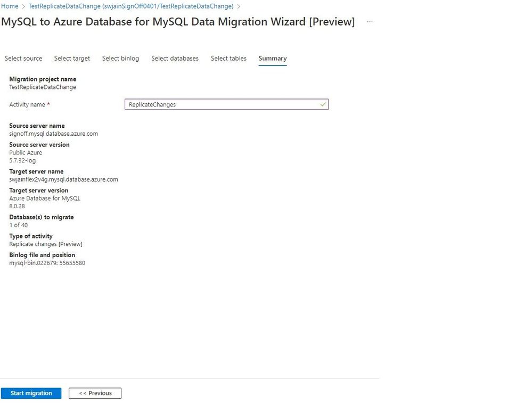
Task: Switch to the Select target tab
Action: point(72,59)
